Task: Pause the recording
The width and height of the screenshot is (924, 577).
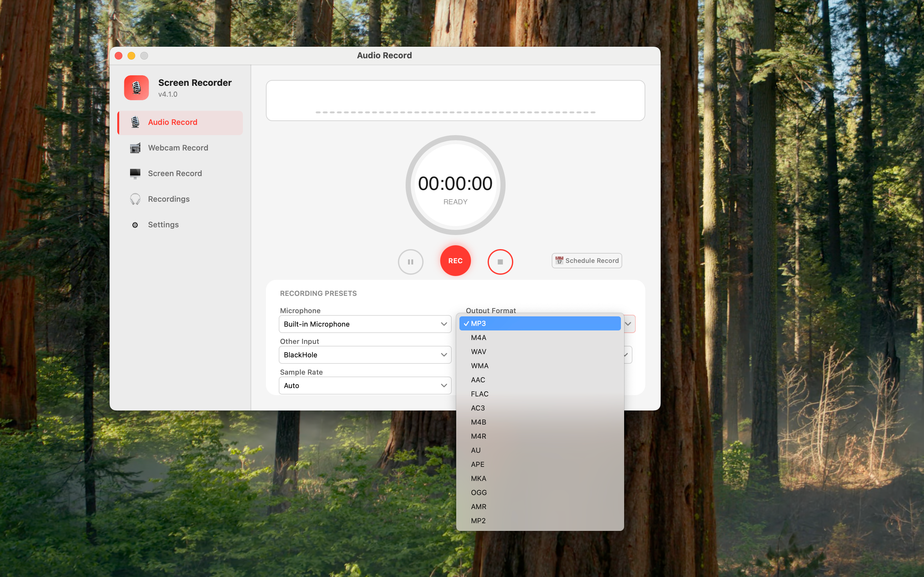Action: click(410, 262)
